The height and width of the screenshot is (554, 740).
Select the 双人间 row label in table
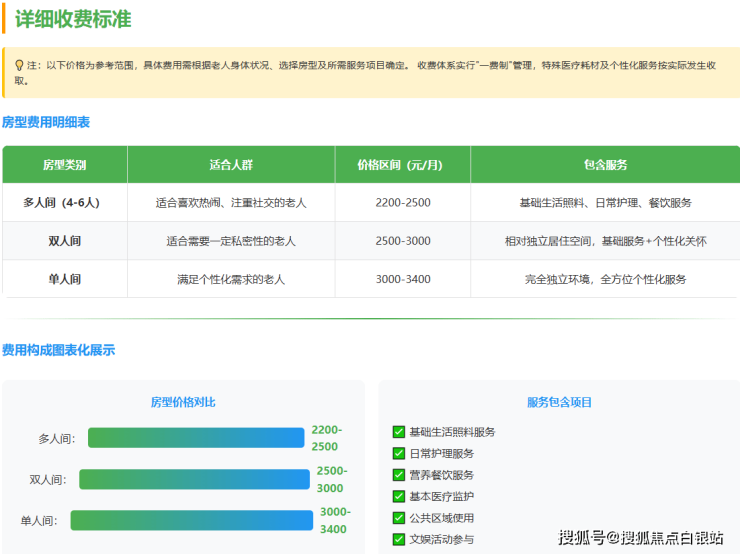click(x=64, y=241)
